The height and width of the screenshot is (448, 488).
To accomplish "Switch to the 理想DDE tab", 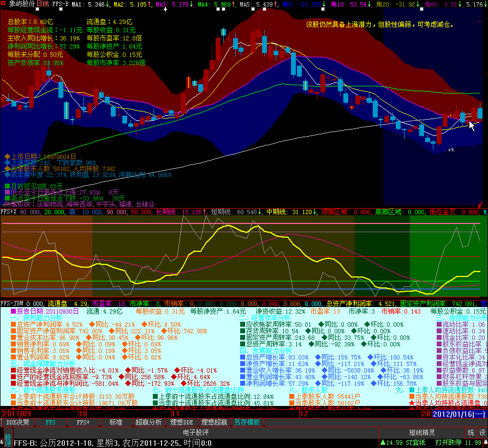I will [x=181, y=422].
